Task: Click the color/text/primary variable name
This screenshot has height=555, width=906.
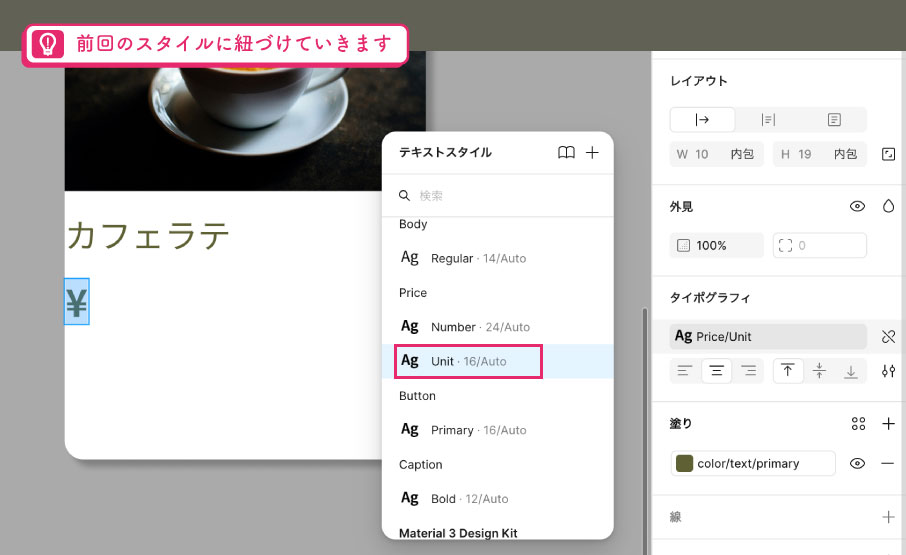Action: (748, 464)
